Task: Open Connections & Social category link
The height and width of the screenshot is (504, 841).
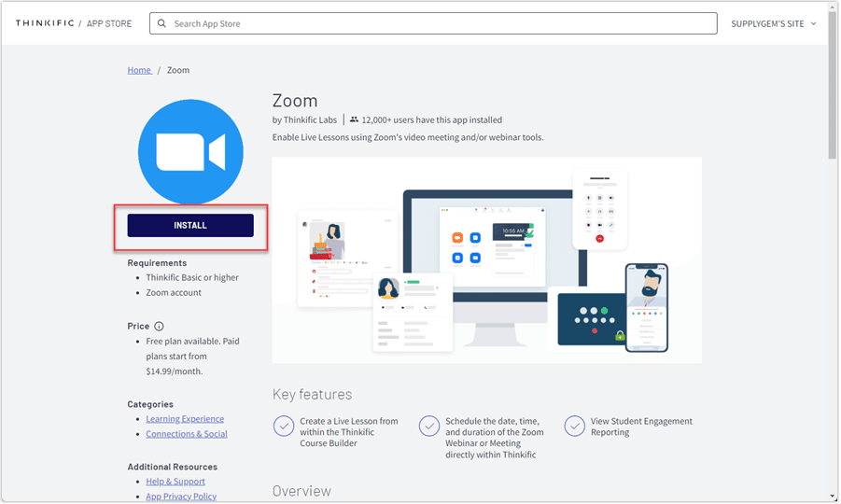Action: [x=187, y=434]
